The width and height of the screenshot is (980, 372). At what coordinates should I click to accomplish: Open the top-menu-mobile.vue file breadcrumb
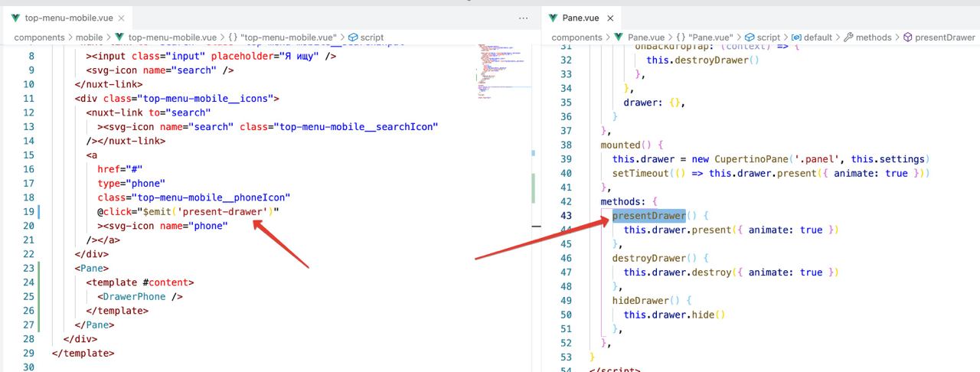tap(166, 37)
